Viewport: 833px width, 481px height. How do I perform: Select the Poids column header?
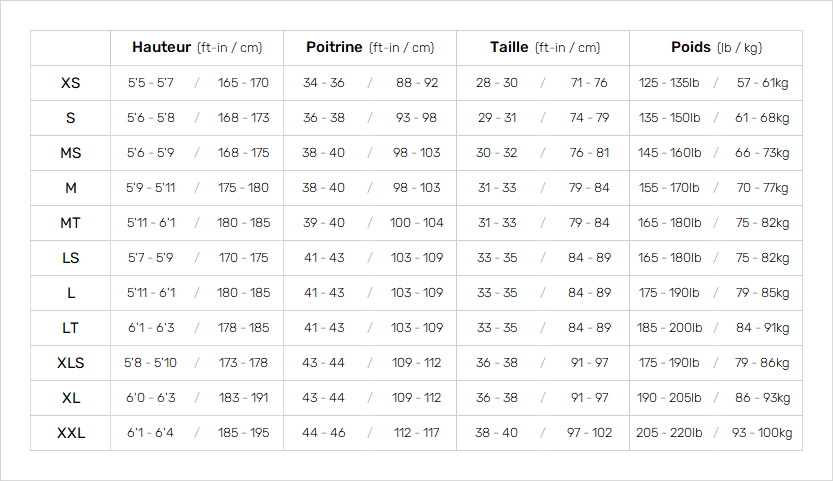[x=716, y=47]
